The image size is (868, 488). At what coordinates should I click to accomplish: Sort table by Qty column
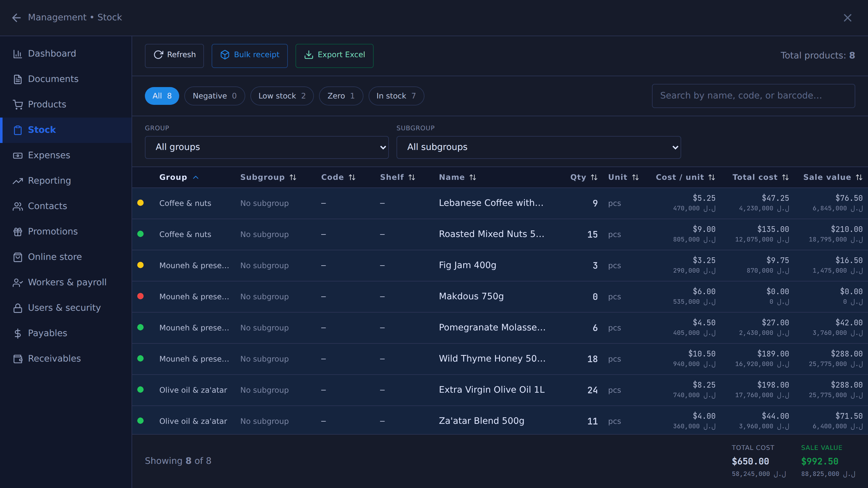click(x=584, y=177)
